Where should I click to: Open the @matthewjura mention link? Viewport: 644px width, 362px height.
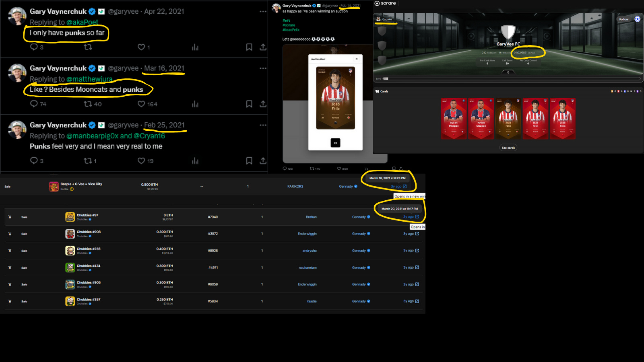pyautogui.click(x=89, y=79)
